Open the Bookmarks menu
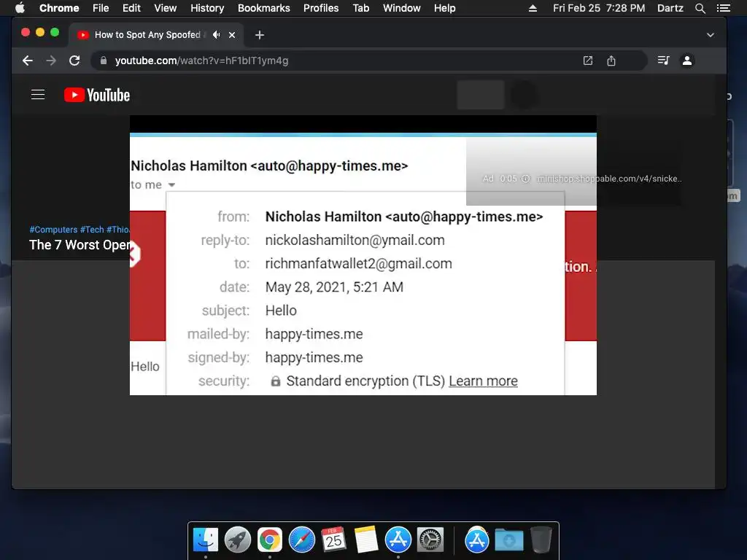The image size is (747, 560). tap(264, 8)
